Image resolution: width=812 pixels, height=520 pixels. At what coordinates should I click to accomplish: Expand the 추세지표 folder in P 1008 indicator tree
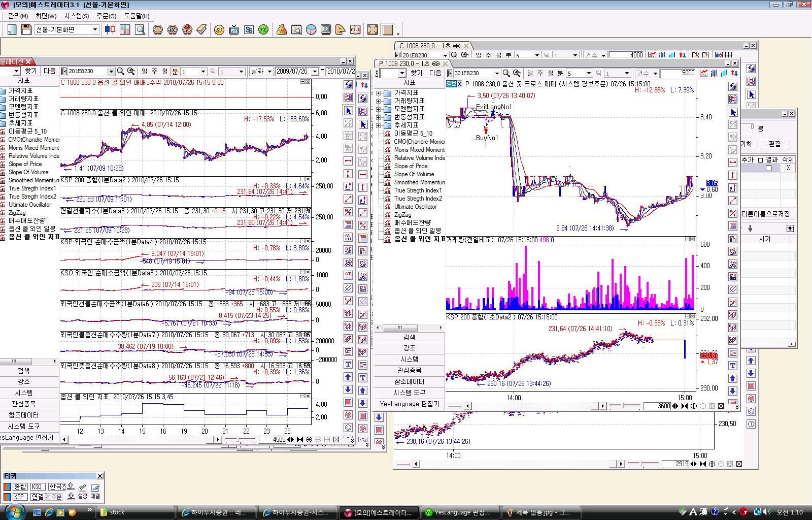[x=379, y=125]
